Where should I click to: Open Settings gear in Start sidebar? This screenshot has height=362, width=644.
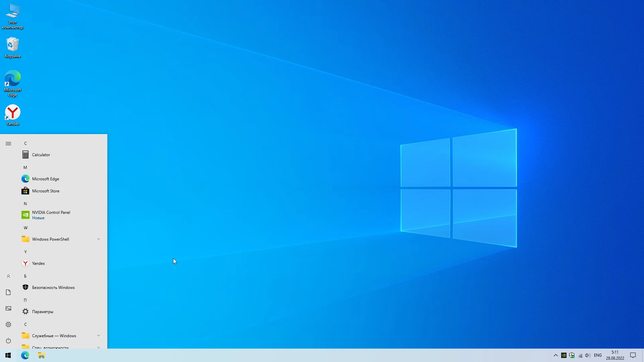pyautogui.click(x=8, y=324)
